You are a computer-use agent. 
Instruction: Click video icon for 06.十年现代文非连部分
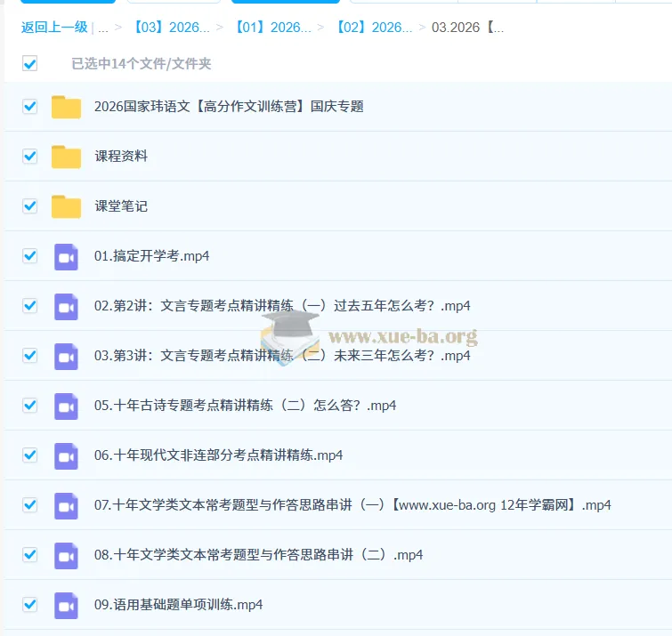66,455
